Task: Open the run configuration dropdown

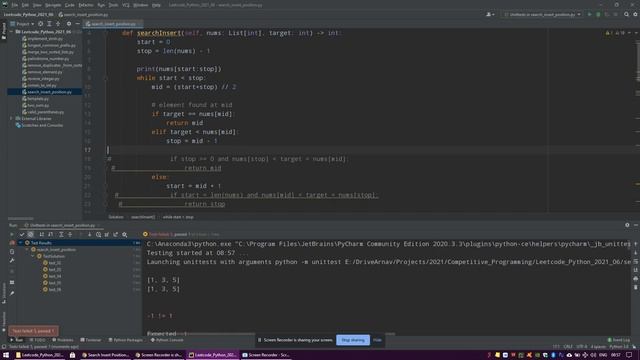Action: [542, 14]
